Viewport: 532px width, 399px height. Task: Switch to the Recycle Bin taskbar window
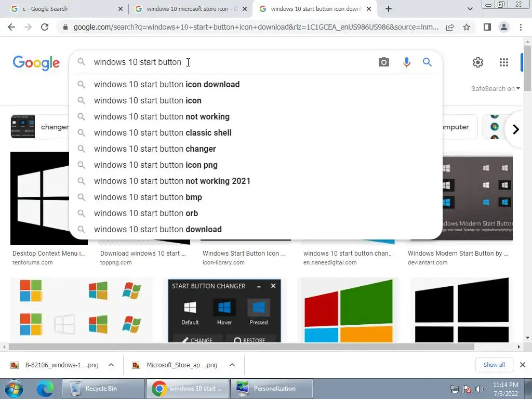(103, 389)
